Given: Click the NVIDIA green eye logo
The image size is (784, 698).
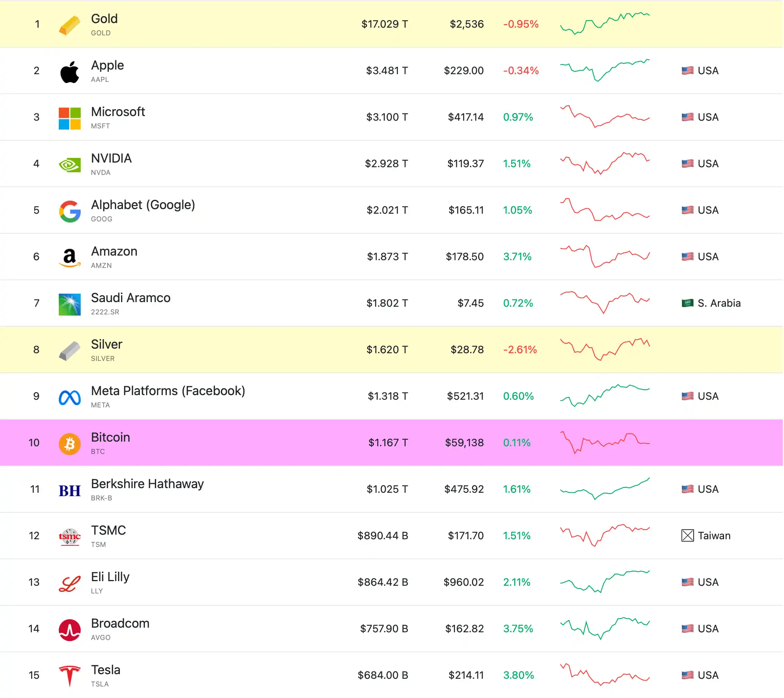Looking at the screenshot, I should 70,165.
